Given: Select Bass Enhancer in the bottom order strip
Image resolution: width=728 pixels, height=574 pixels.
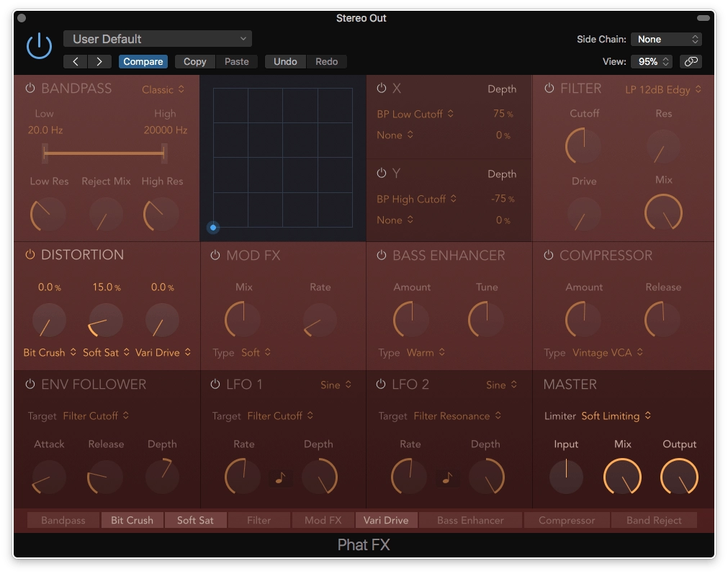Looking at the screenshot, I should [470, 520].
